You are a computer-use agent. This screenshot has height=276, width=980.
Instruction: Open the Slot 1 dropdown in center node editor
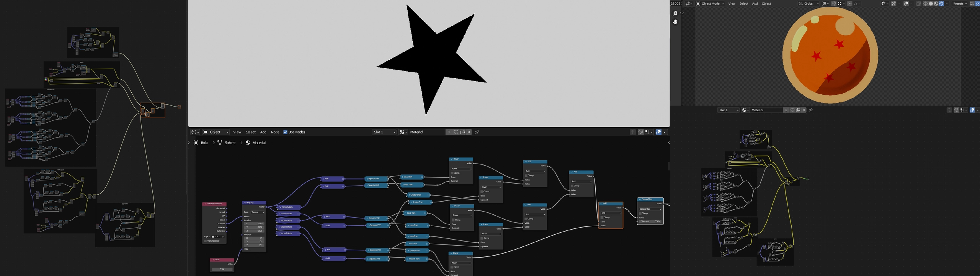(x=384, y=132)
